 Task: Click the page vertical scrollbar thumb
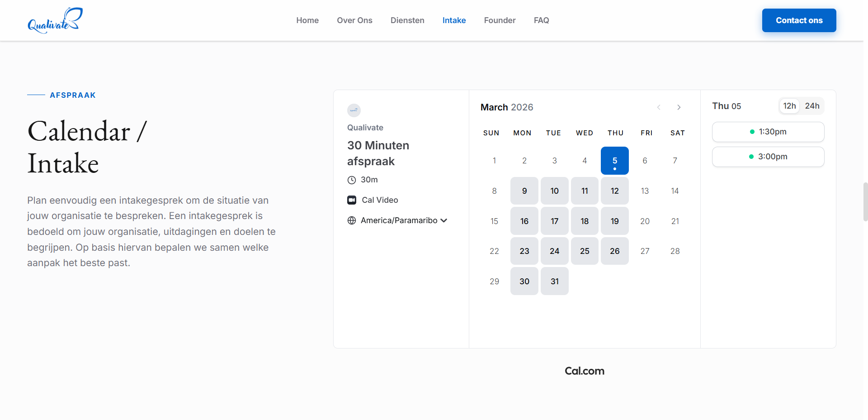(865, 201)
